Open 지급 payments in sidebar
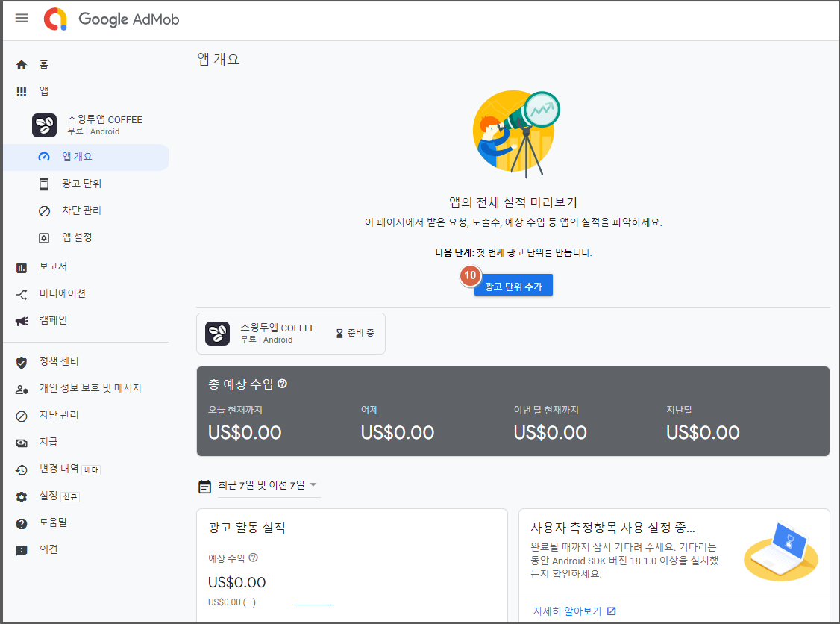 48,442
